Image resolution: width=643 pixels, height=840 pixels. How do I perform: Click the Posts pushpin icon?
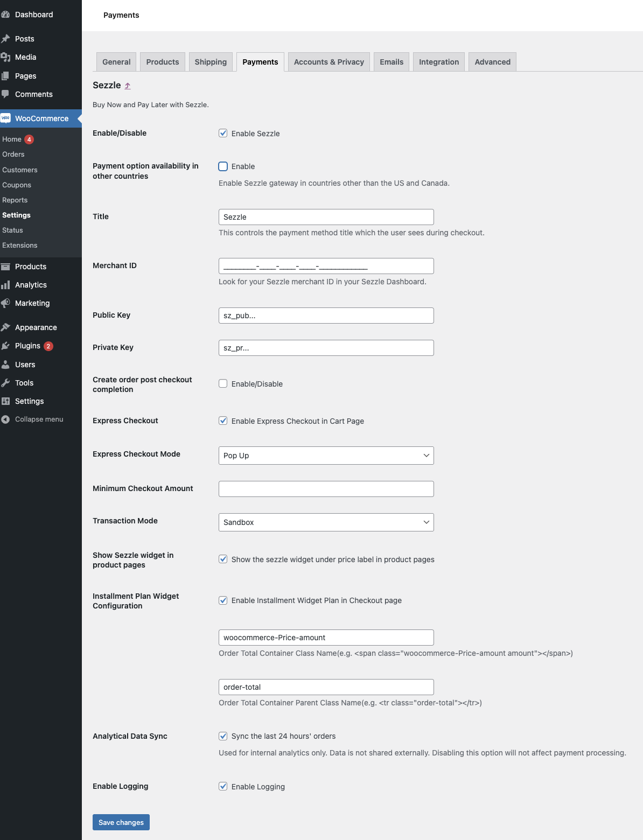point(5,39)
